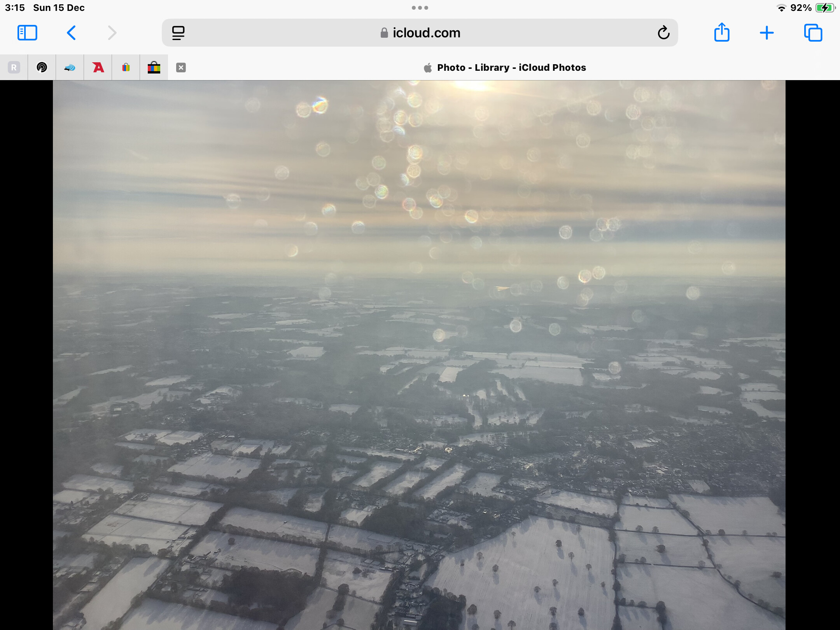Tap the aerial snowy landscape photo

tap(419, 355)
